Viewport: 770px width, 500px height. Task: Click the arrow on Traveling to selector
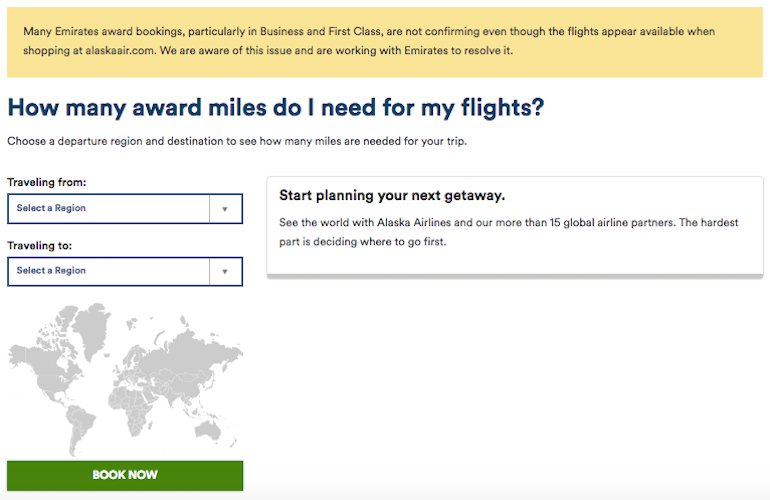click(225, 271)
